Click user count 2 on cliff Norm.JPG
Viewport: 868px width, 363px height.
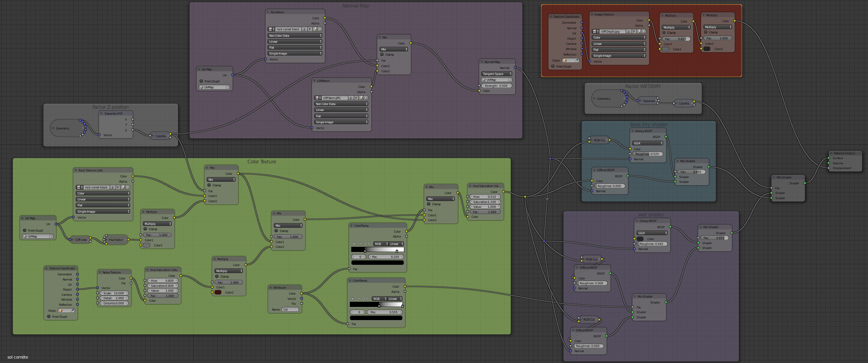(x=351, y=98)
